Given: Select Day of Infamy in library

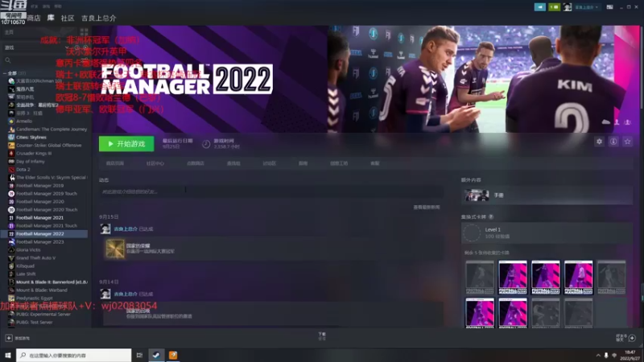Looking at the screenshot, I should tap(31, 162).
